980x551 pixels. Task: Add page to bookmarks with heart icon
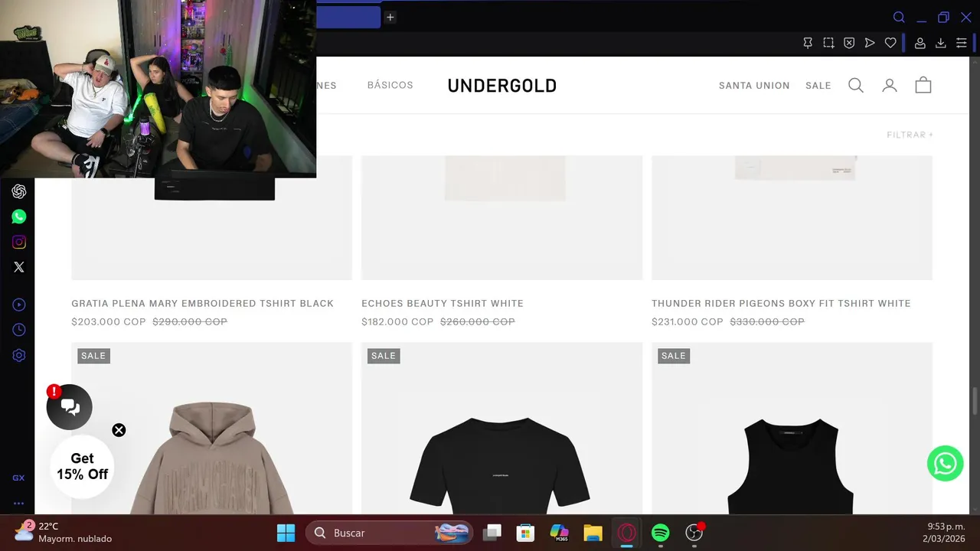(890, 43)
